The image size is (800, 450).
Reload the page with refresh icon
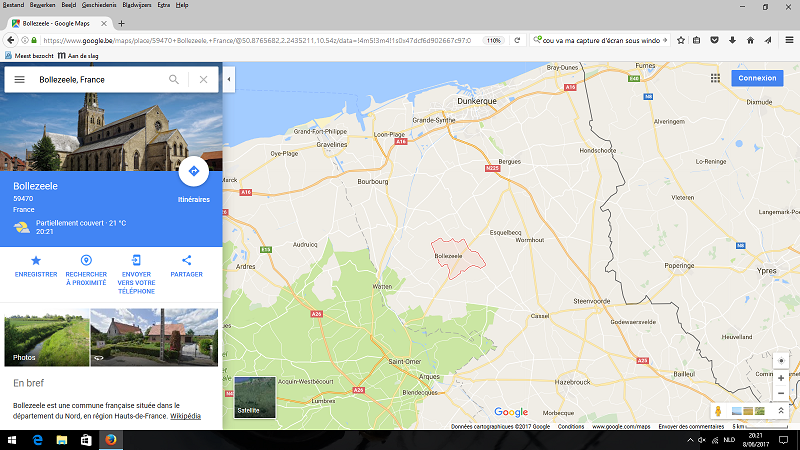(x=517, y=40)
